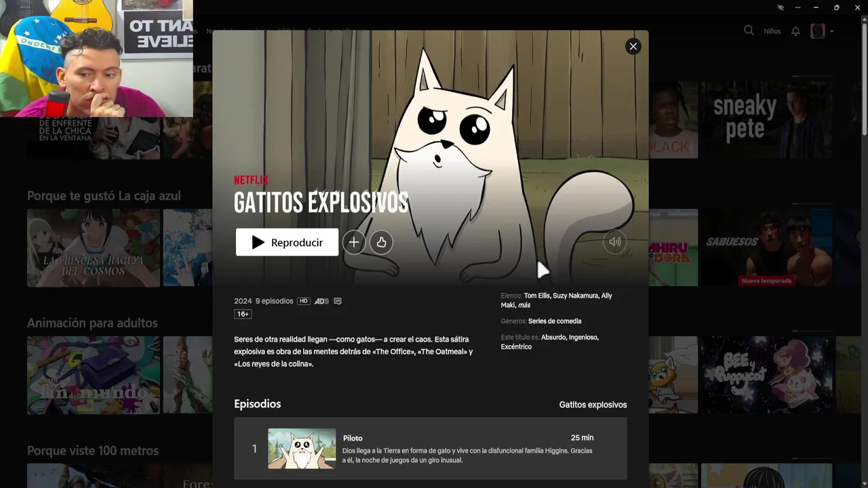The height and width of the screenshot is (488, 868).
Task: Open the profile avatar menu
Action: pyautogui.click(x=818, y=31)
